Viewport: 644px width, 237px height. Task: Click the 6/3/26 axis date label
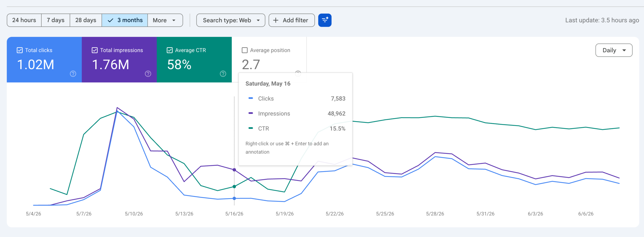pos(535,214)
